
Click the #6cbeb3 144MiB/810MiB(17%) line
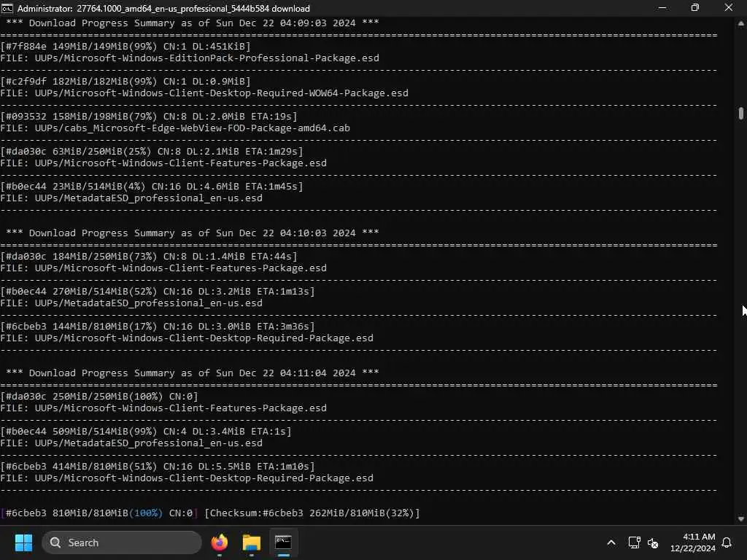(x=158, y=326)
